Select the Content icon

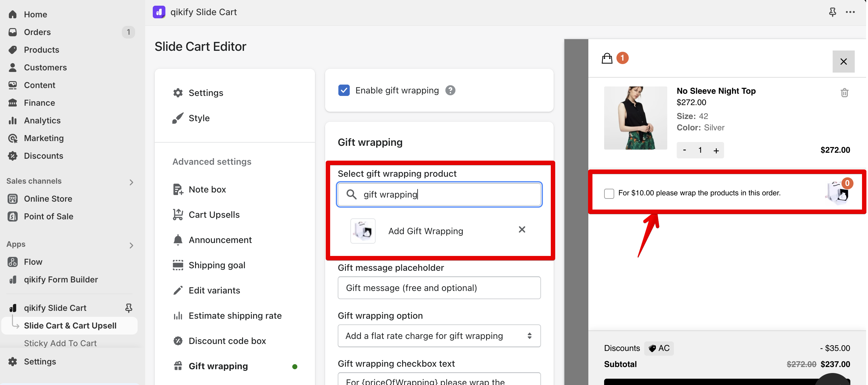tap(13, 85)
